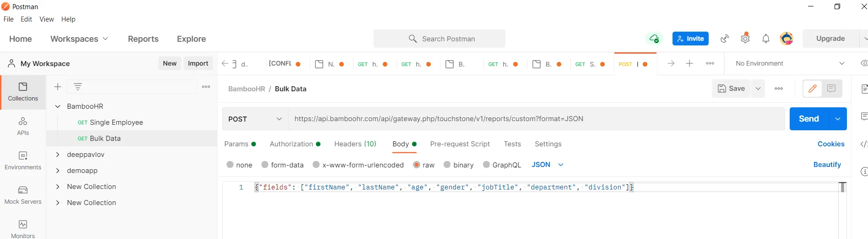
Task: Expand the demoapp collection
Action: pyautogui.click(x=58, y=171)
